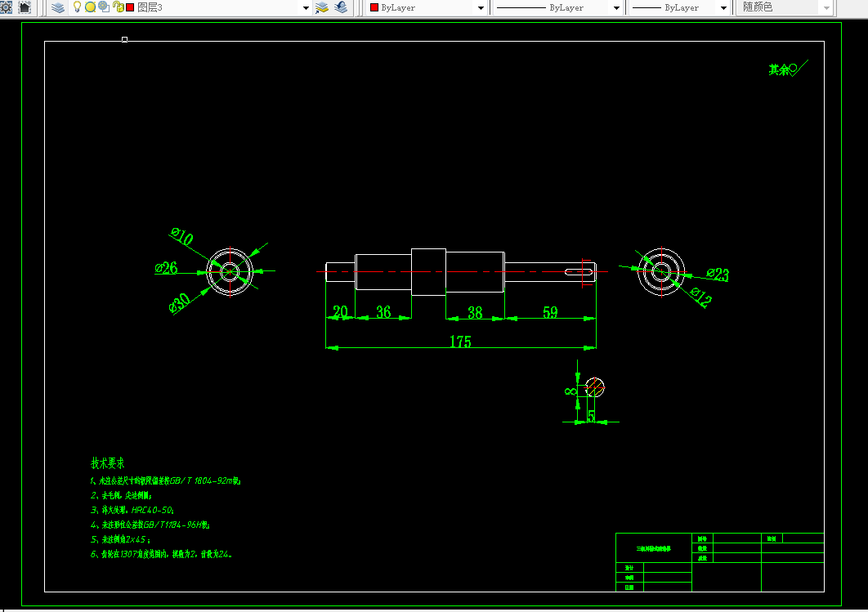This screenshot has width=868, height=612.
Task: Toggle the padlock lock icon for 图层3
Action: (118, 7)
